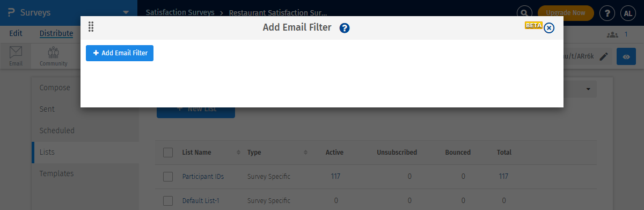Switch to the Distribute tab

point(56,33)
